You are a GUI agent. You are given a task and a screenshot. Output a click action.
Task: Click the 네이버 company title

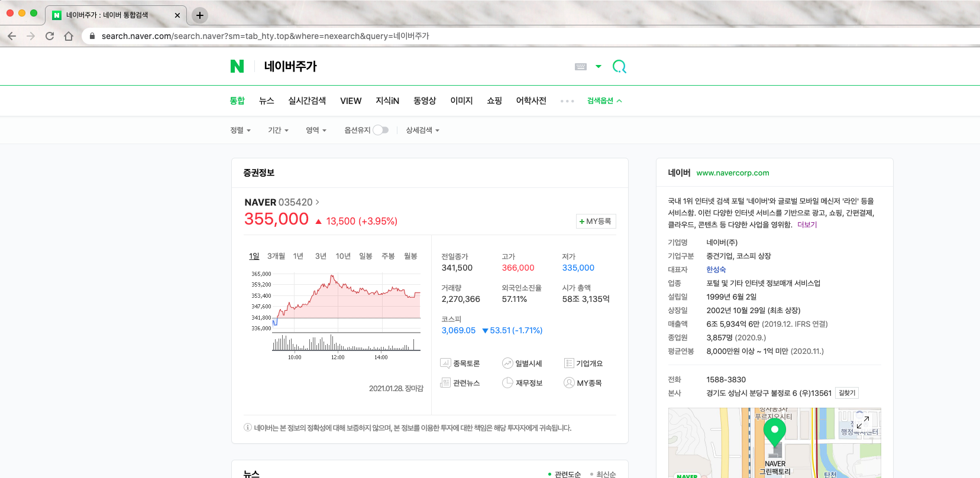pos(679,173)
